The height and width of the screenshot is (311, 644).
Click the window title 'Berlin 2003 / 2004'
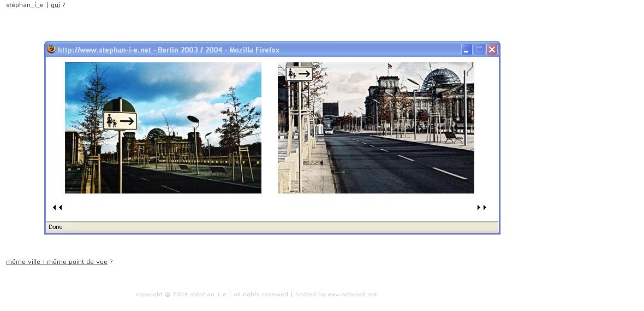pos(190,50)
